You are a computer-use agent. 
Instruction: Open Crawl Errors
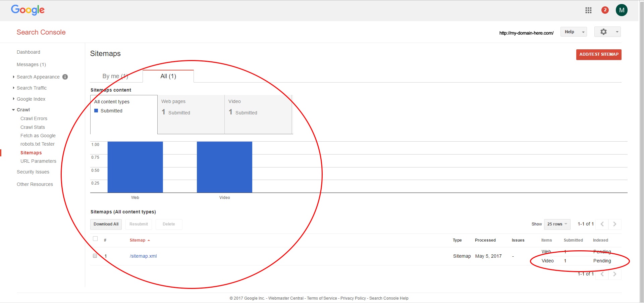(x=34, y=118)
